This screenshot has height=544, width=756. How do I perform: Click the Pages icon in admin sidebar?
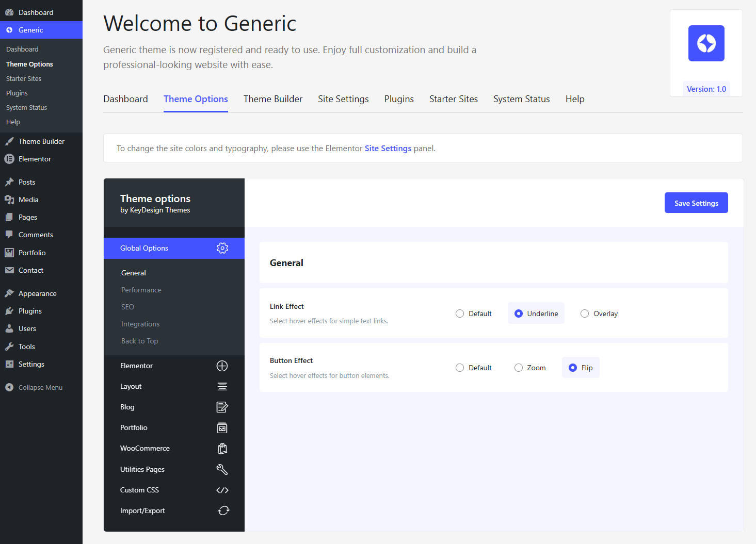[x=9, y=217]
